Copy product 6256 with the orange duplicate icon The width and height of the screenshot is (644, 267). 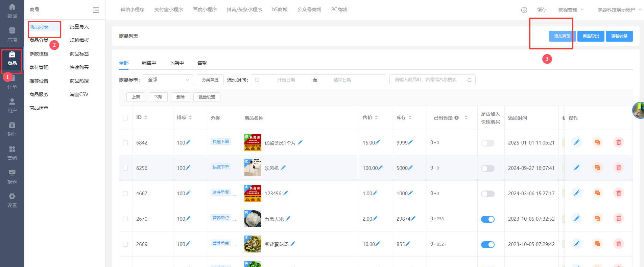[598, 168]
